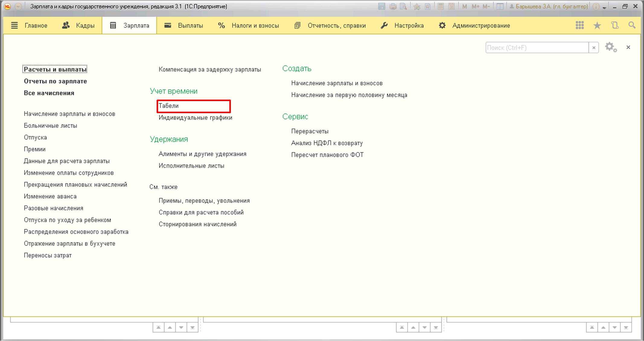Click user Барышева З.А. in title bar
The image size is (644, 341).
click(x=549, y=6)
